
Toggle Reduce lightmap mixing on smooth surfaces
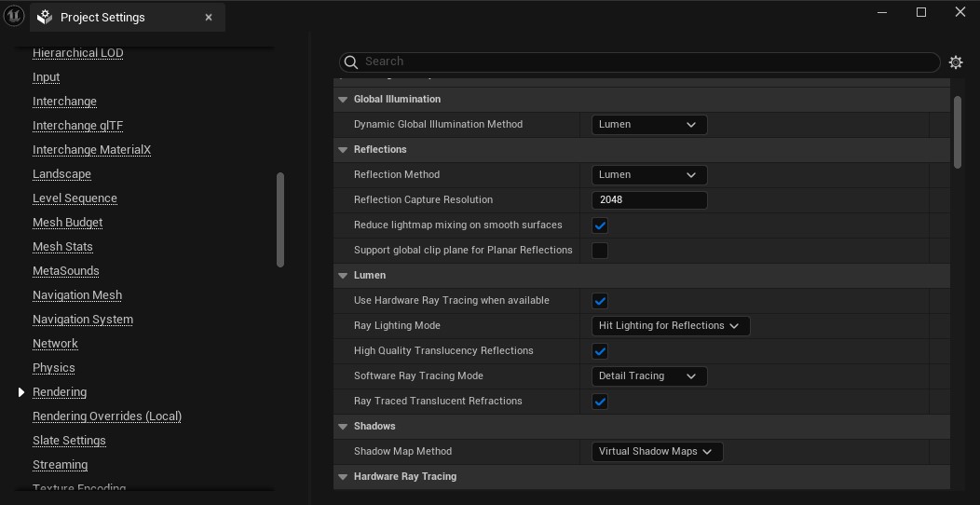pyautogui.click(x=600, y=225)
